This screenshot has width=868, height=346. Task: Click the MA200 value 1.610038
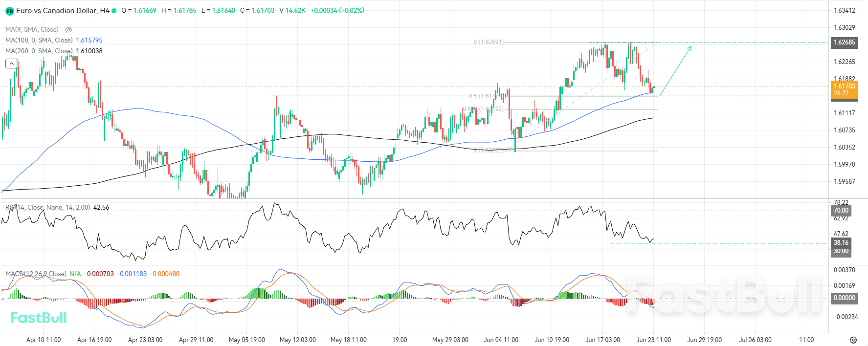89,51
